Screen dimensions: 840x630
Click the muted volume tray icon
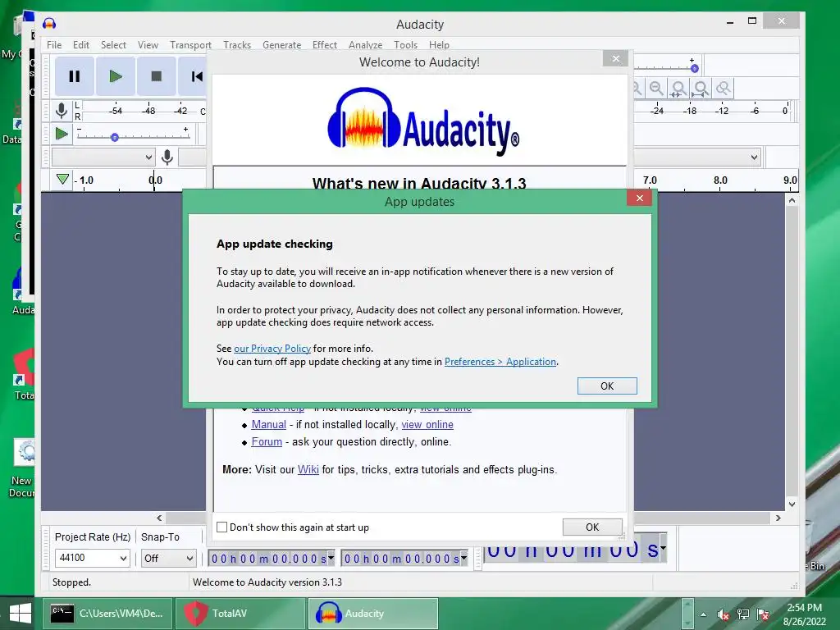pos(724,614)
